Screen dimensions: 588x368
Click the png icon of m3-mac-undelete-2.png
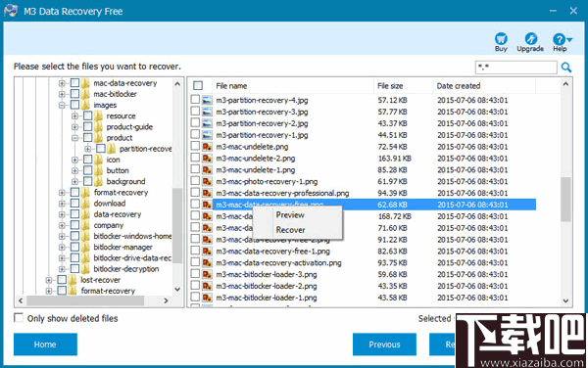(207, 158)
